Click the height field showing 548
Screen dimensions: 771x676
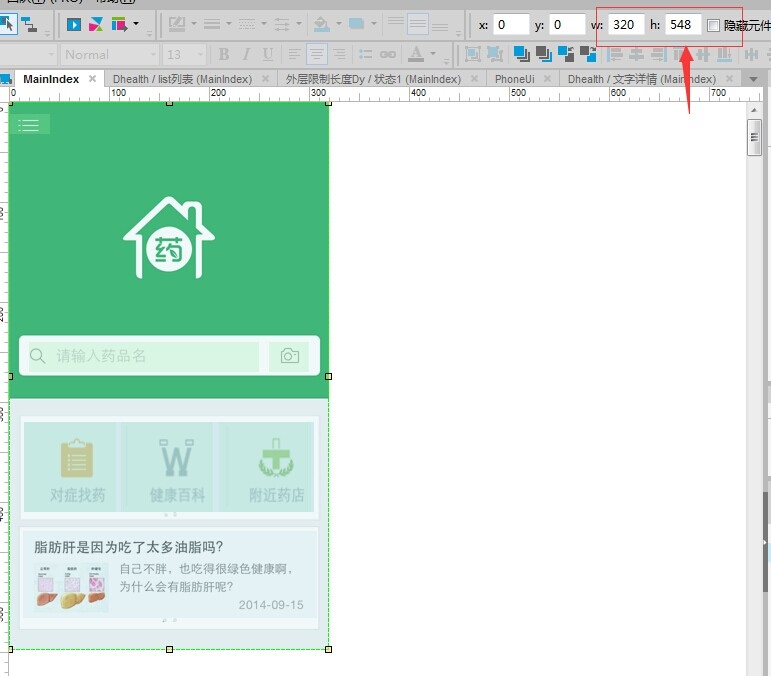click(683, 25)
